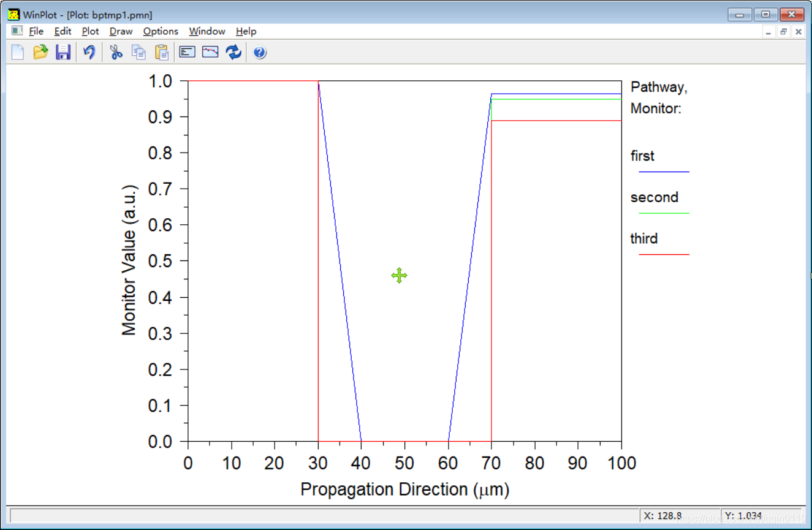Paste from clipboard
Image resolution: width=812 pixels, height=530 pixels.
(162, 52)
